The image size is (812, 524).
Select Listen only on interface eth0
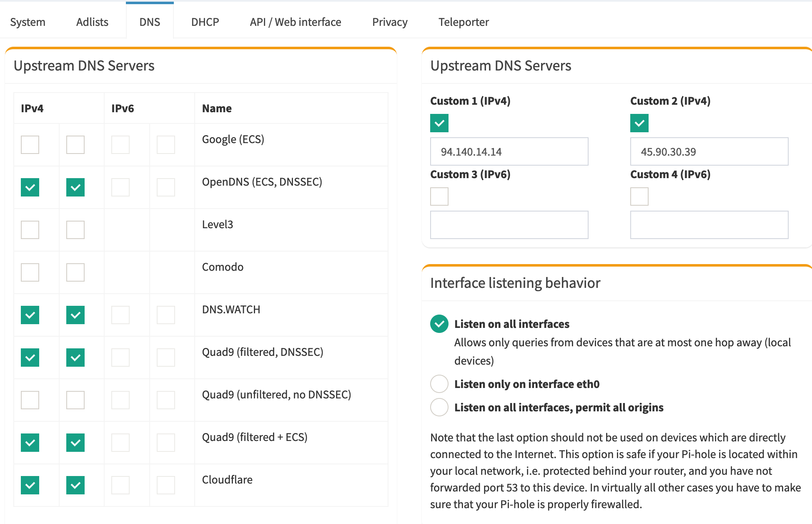pos(439,384)
